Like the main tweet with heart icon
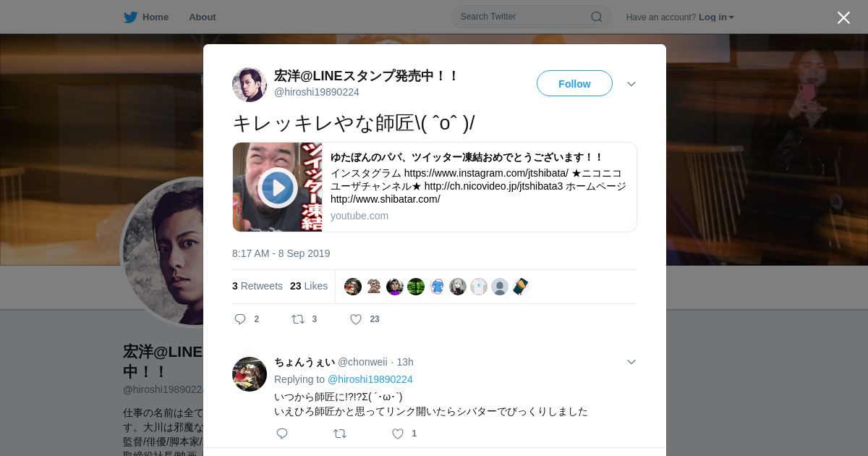This screenshot has width=868, height=456. [x=356, y=319]
